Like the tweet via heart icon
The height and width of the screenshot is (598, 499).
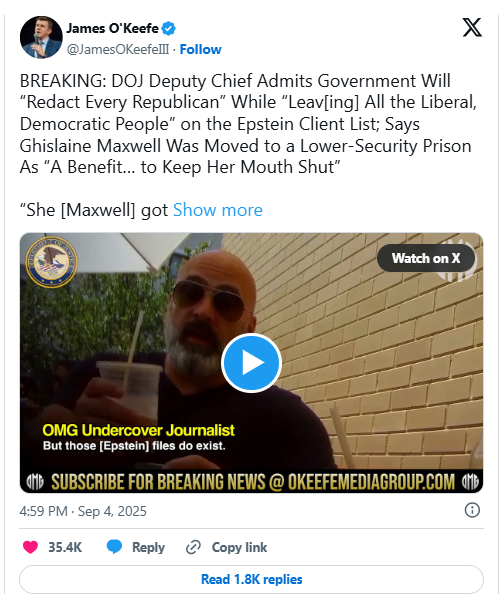[x=31, y=547]
